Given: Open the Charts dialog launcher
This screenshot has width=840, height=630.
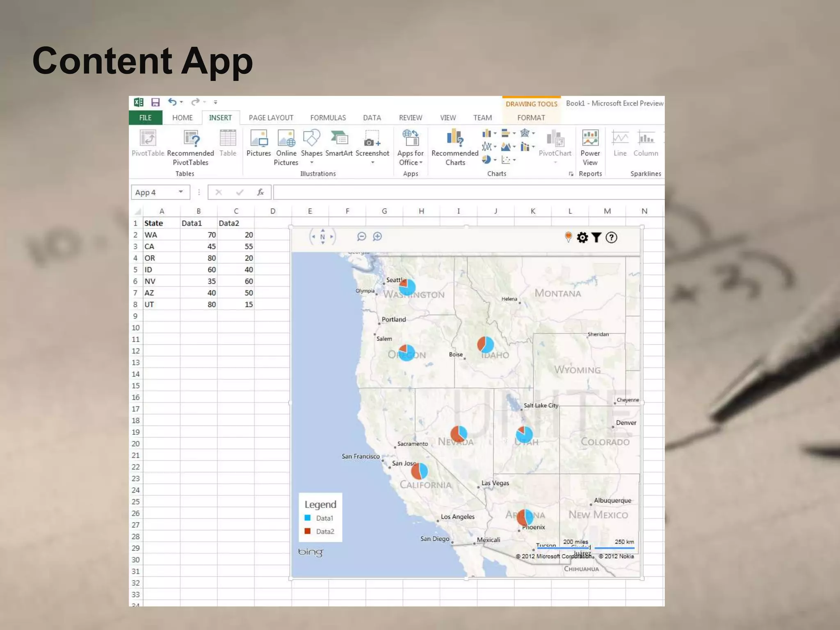Looking at the screenshot, I should [x=571, y=174].
